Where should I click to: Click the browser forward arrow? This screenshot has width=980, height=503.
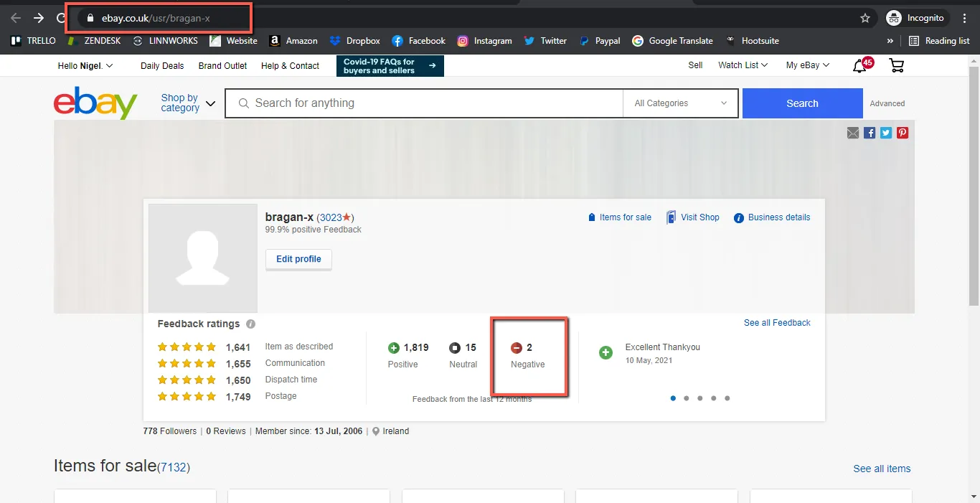pyautogui.click(x=39, y=18)
